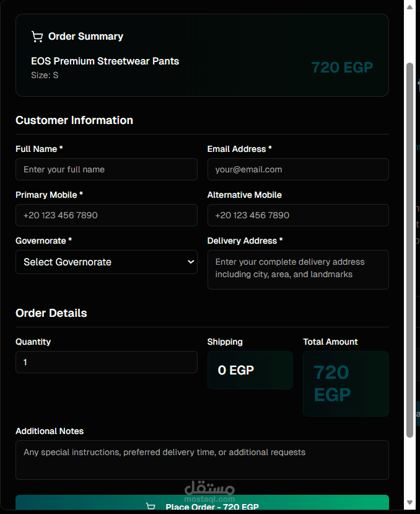Focus the Full Name input field
Viewport: 420px width, 514px height.
tap(106, 169)
